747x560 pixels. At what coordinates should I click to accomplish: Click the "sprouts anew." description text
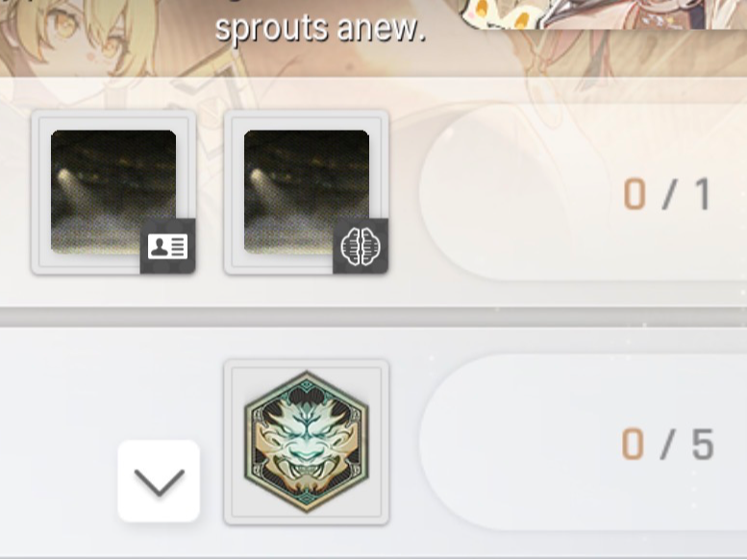tap(320, 29)
